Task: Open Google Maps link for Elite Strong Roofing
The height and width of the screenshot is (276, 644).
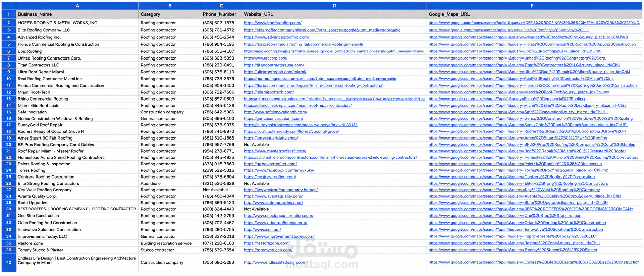Action: pos(518,183)
